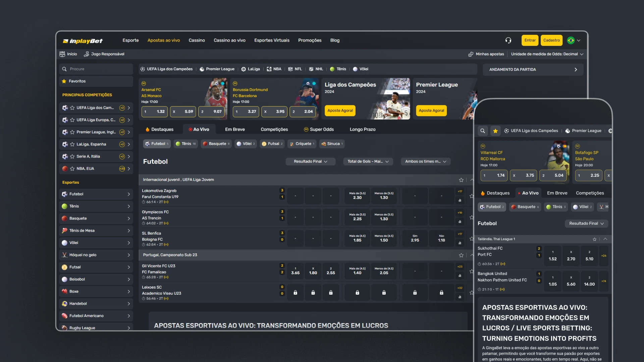This screenshot has width=644, height=362.
Task: Click the Cadastro button
Action: point(551,40)
